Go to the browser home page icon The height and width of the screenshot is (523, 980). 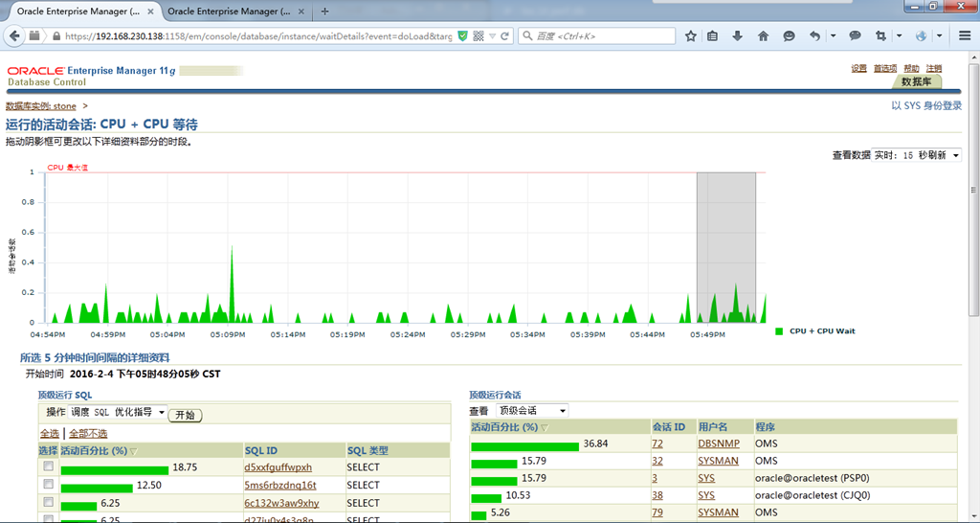click(x=763, y=36)
